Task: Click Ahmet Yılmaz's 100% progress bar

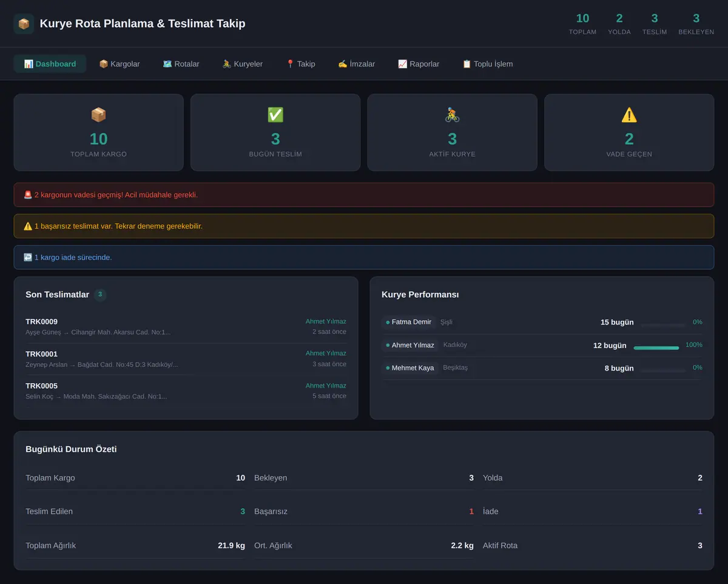Action: click(x=656, y=348)
